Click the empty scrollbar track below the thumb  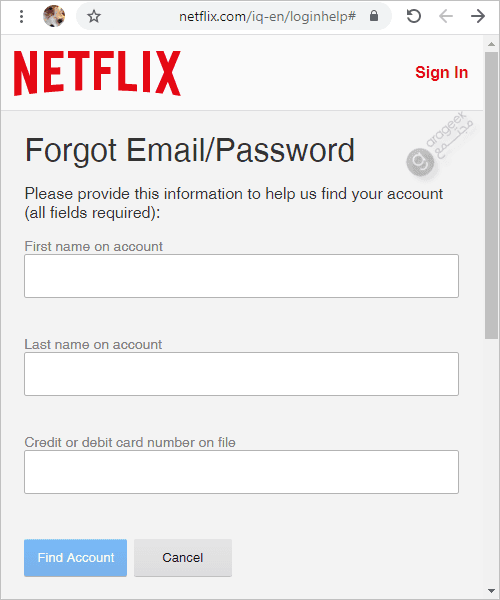tap(491, 461)
